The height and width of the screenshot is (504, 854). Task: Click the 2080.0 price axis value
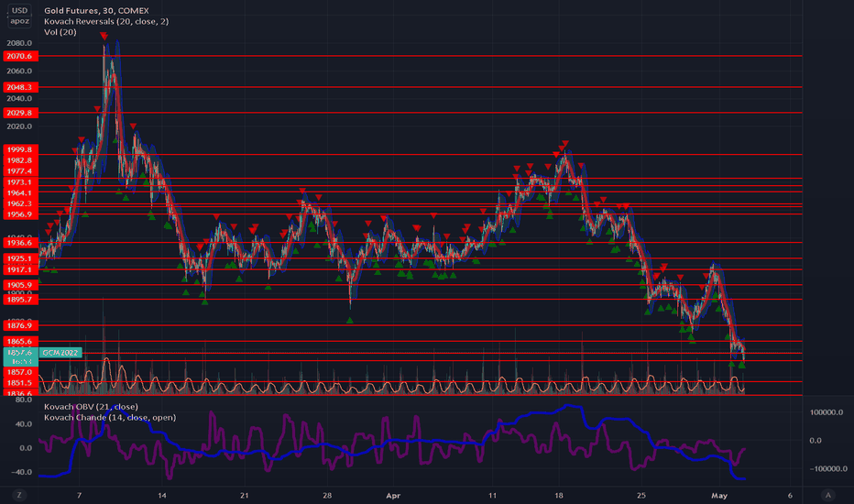click(x=19, y=43)
